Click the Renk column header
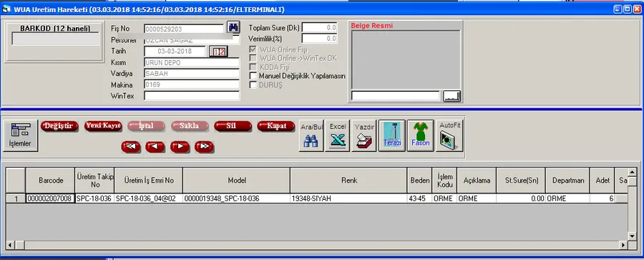 [x=348, y=180]
